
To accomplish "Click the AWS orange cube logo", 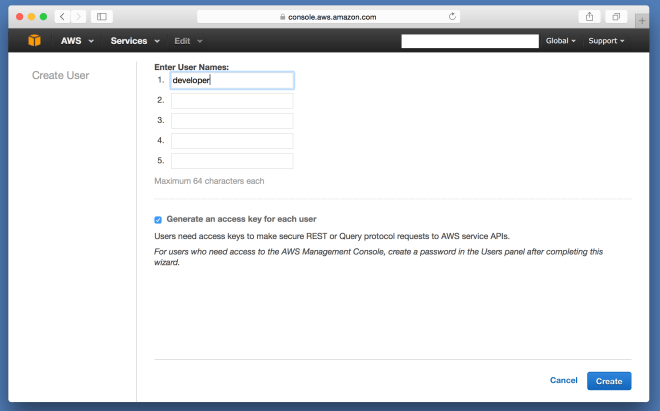I will tap(34, 41).
